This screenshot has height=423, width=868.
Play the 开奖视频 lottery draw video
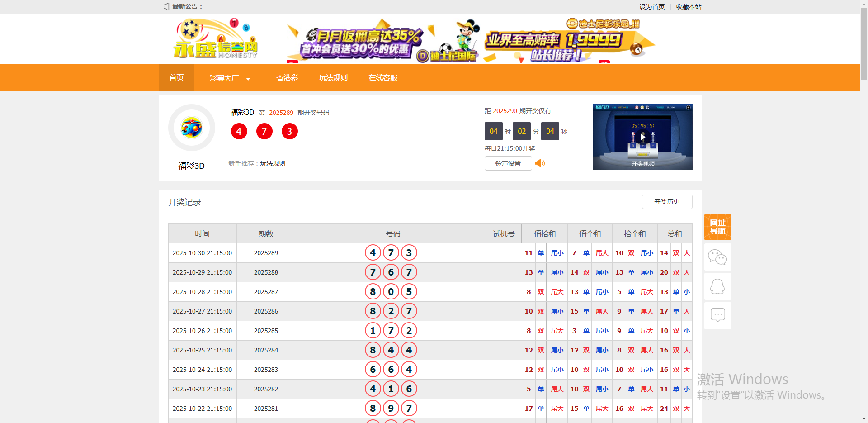[x=642, y=137]
